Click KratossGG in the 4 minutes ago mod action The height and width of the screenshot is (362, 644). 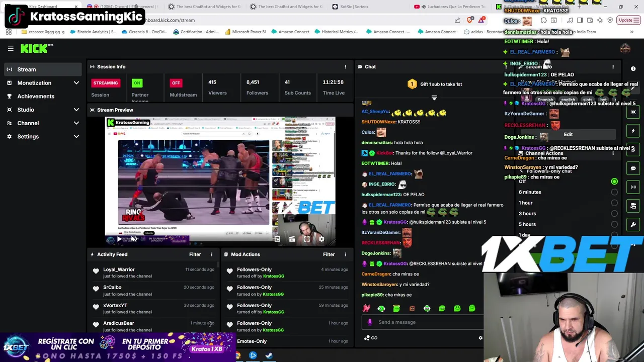(x=273, y=276)
